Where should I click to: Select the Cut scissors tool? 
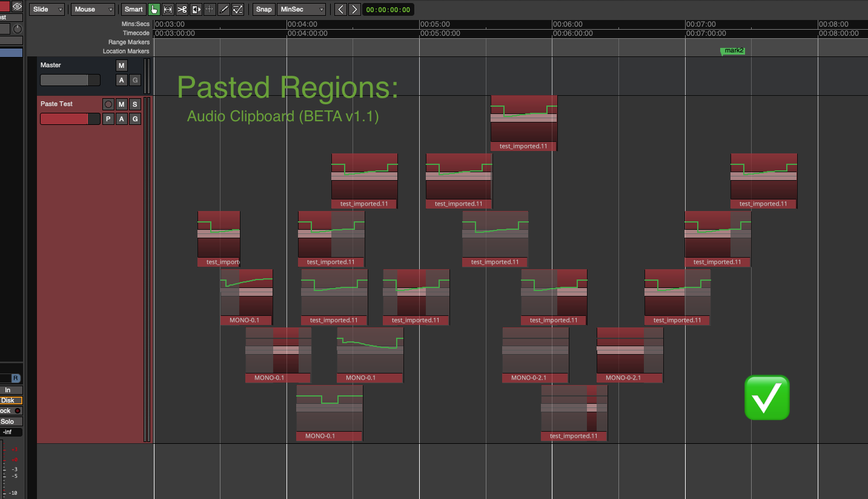pos(182,9)
